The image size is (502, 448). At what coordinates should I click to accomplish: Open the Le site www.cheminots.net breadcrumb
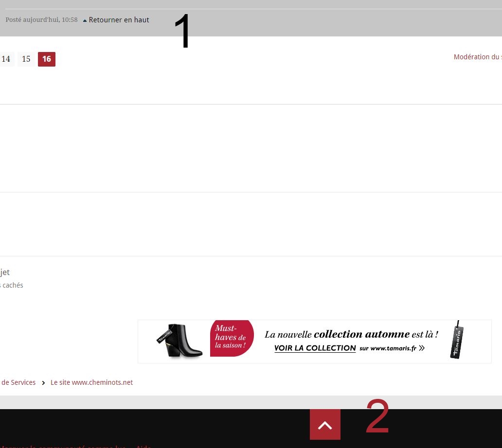(91, 382)
